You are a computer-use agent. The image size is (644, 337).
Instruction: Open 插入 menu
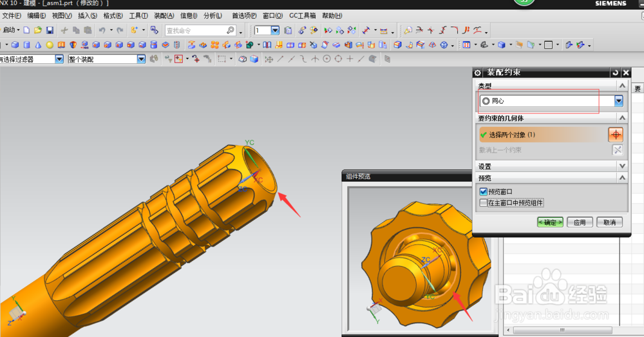click(88, 15)
